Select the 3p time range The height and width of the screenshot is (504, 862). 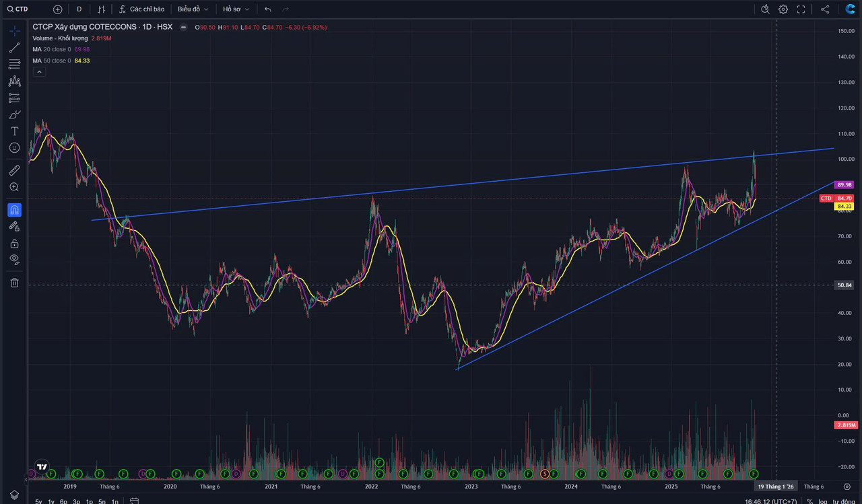tap(76, 501)
